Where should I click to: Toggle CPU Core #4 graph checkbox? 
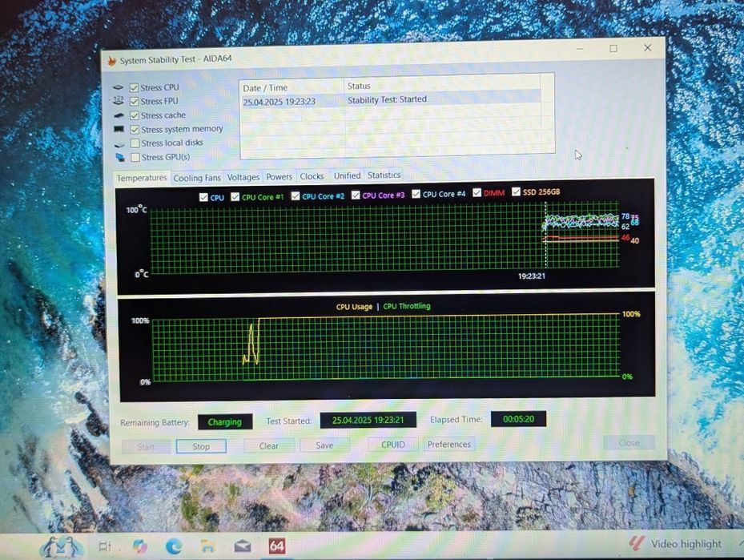pyautogui.click(x=416, y=194)
